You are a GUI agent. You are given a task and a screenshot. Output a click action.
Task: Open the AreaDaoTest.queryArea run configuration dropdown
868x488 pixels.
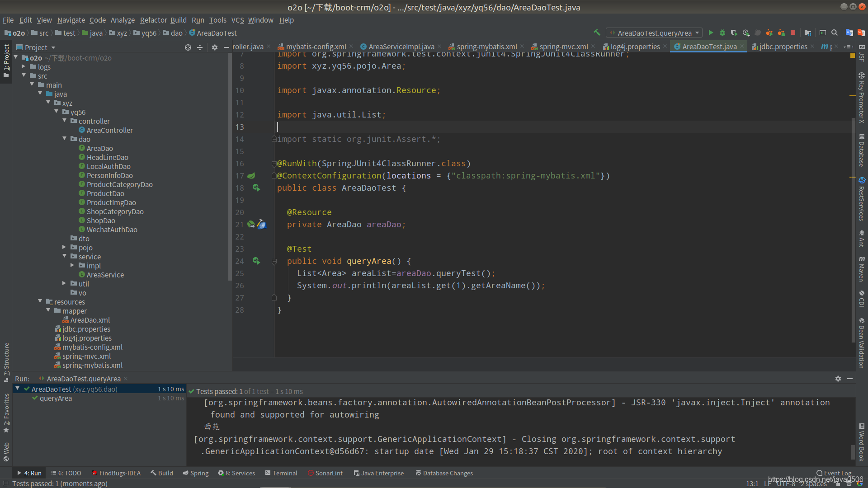pos(655,33)
